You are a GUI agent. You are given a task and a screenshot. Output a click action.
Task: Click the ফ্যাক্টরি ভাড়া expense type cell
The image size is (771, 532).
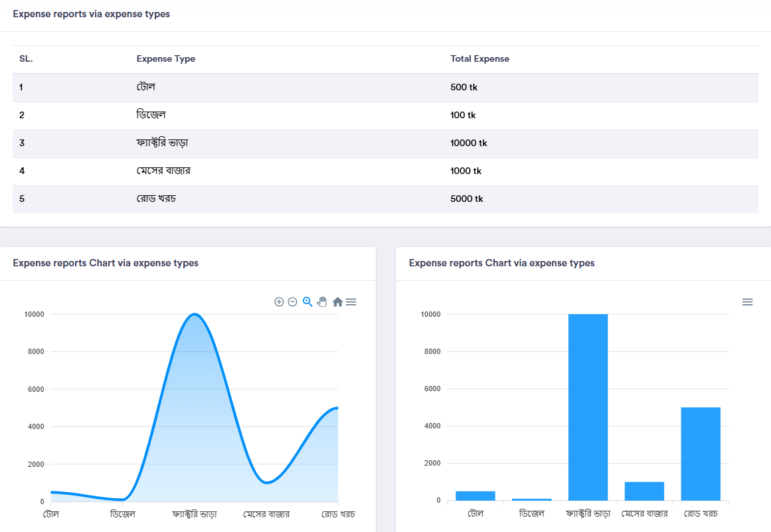[162, 143]
